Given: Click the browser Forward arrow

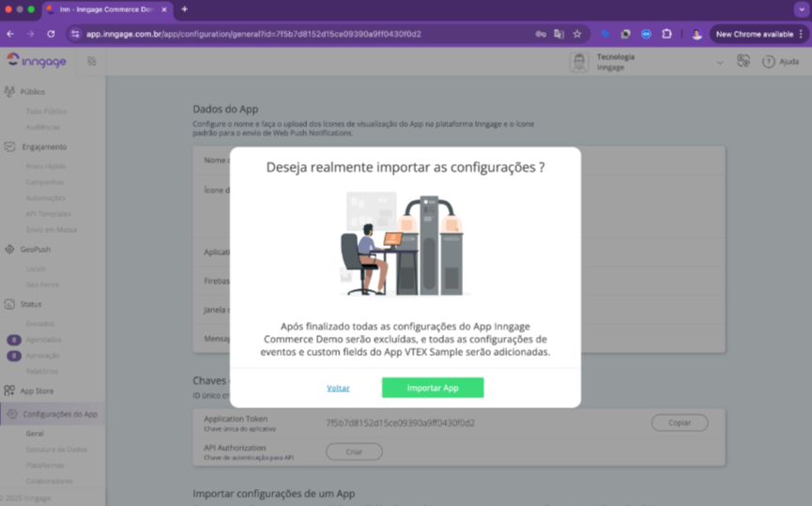Looking at the screenshot, I should click(31, 34).
